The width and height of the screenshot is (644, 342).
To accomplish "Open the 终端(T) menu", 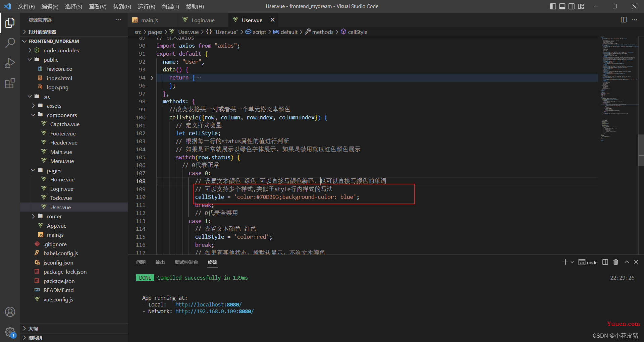I will (170, 6).
